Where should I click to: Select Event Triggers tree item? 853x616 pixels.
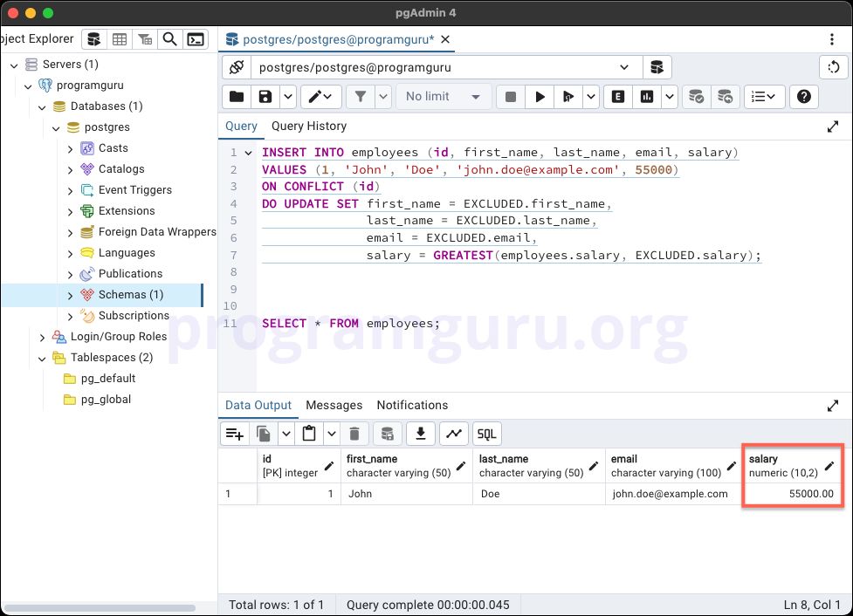click(135, 189)
